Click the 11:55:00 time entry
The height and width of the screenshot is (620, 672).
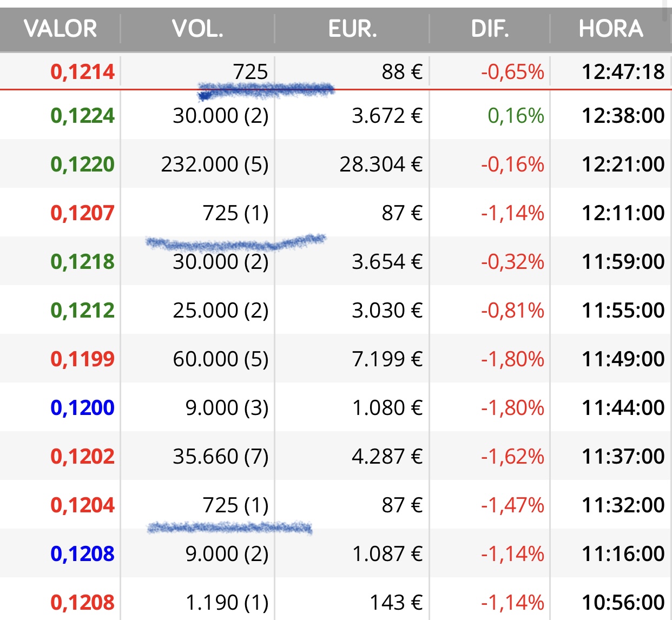pyautogui.click(x=623, y=311)
